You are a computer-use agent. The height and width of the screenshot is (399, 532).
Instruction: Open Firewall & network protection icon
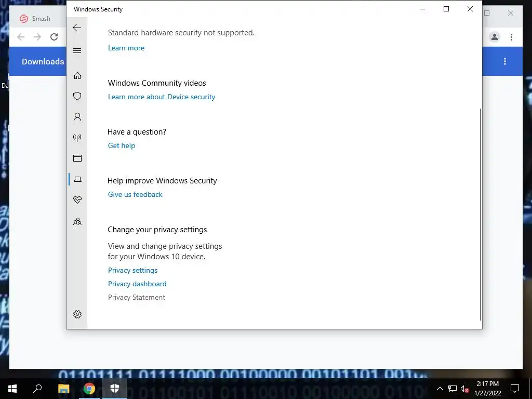click(77, 137)
